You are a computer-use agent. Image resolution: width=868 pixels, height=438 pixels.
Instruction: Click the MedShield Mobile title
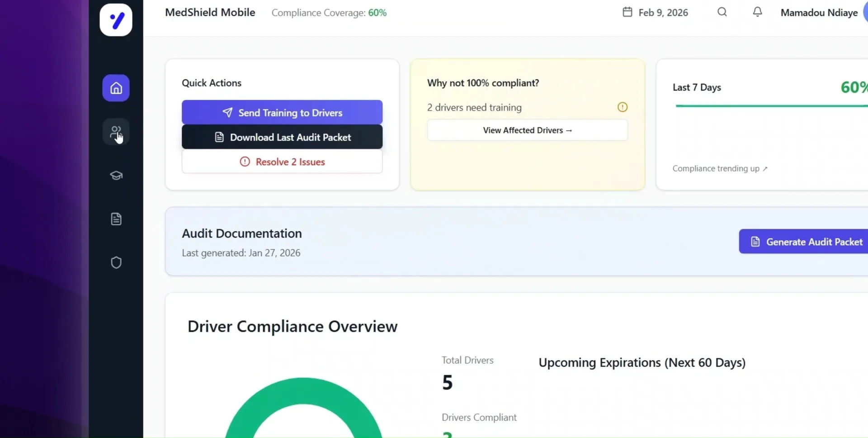[210, 12]
